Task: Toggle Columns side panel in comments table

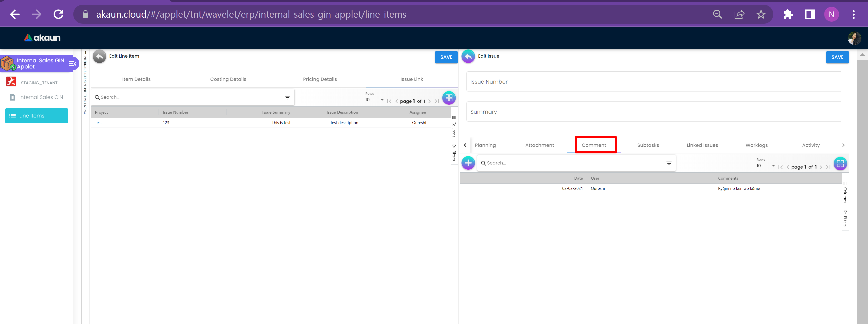Action: pyautogui.click(x=845, y=193)
